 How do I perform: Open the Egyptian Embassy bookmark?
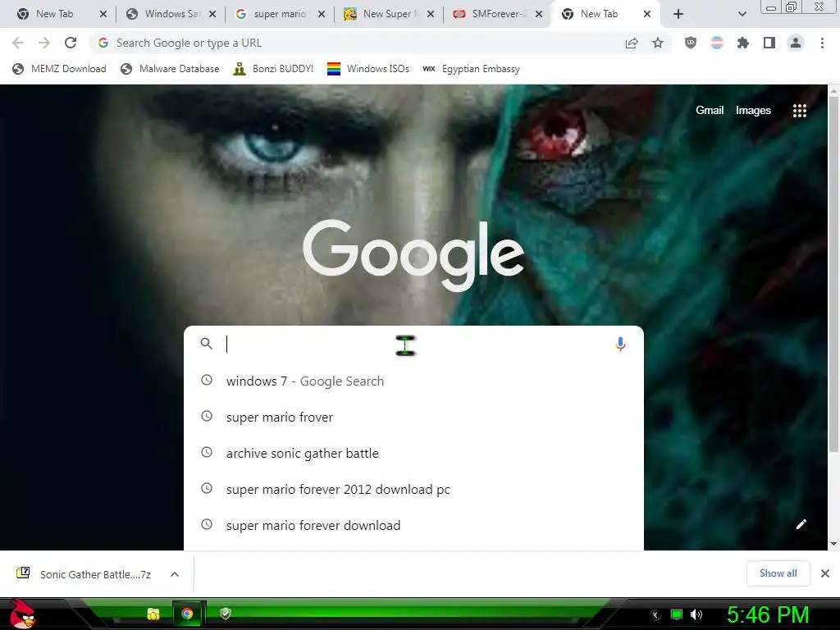point(471,69)
